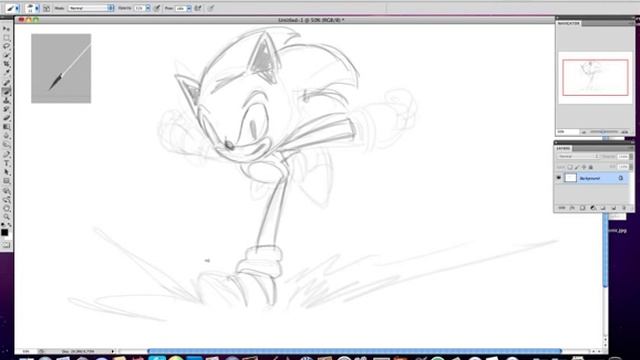Open the Layers panel blend mode dropdown
640x360 pixels.
(x=578, y=156)
